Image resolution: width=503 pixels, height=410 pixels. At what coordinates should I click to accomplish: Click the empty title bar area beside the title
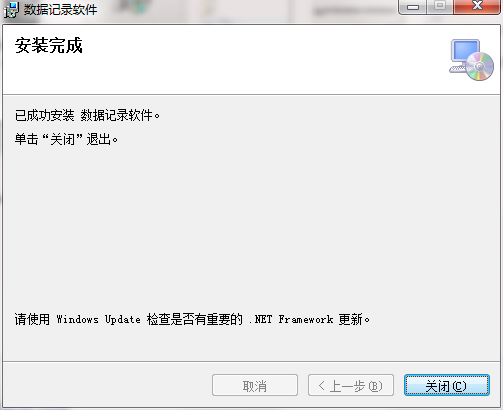coord(247,10)
